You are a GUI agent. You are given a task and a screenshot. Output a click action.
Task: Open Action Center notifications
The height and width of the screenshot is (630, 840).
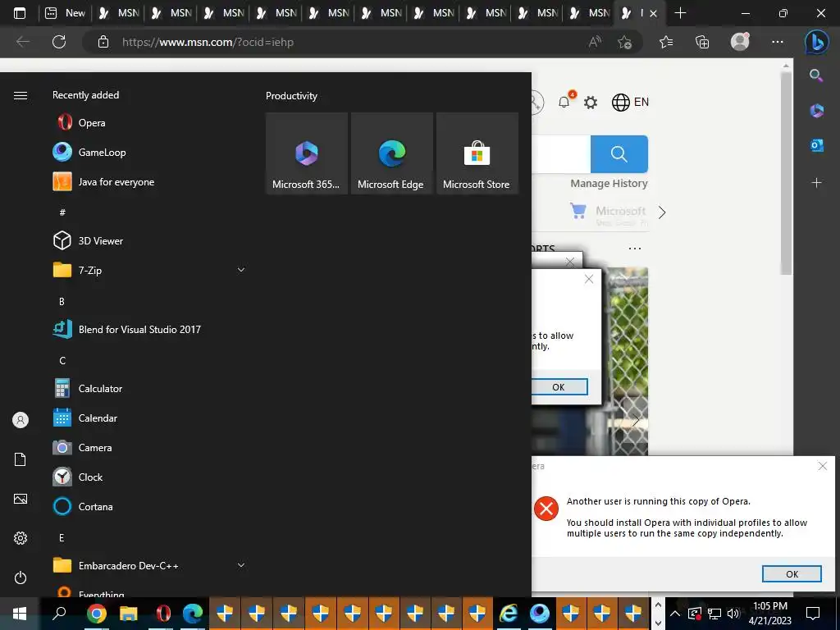813,614
